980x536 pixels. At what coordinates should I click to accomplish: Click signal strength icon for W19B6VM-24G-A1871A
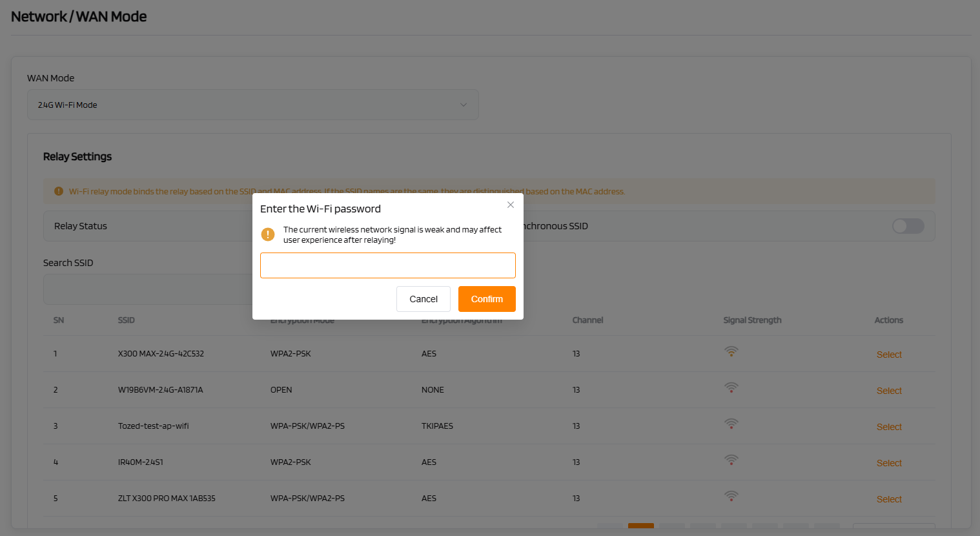(x=731, y=388)
